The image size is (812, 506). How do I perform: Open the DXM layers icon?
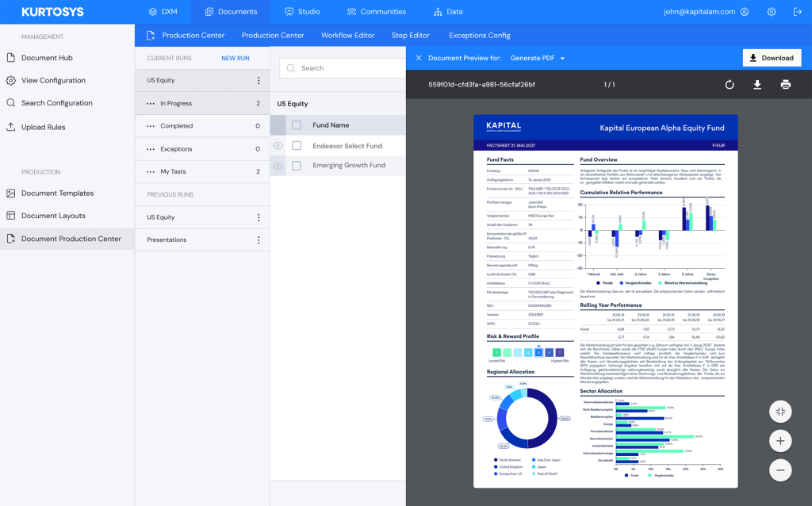(152, 11)
